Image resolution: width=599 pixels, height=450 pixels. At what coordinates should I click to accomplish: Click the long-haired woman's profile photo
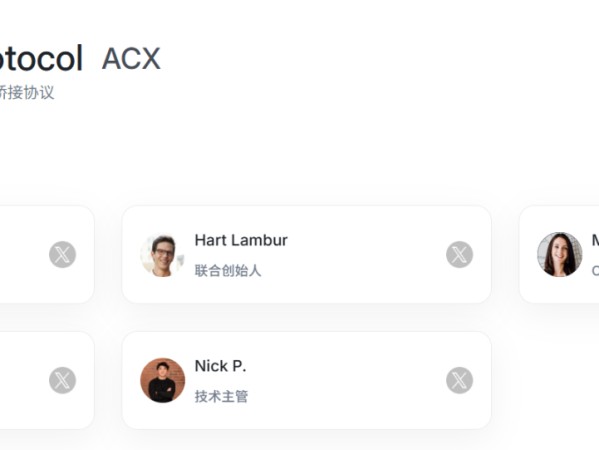click(560, 254)
